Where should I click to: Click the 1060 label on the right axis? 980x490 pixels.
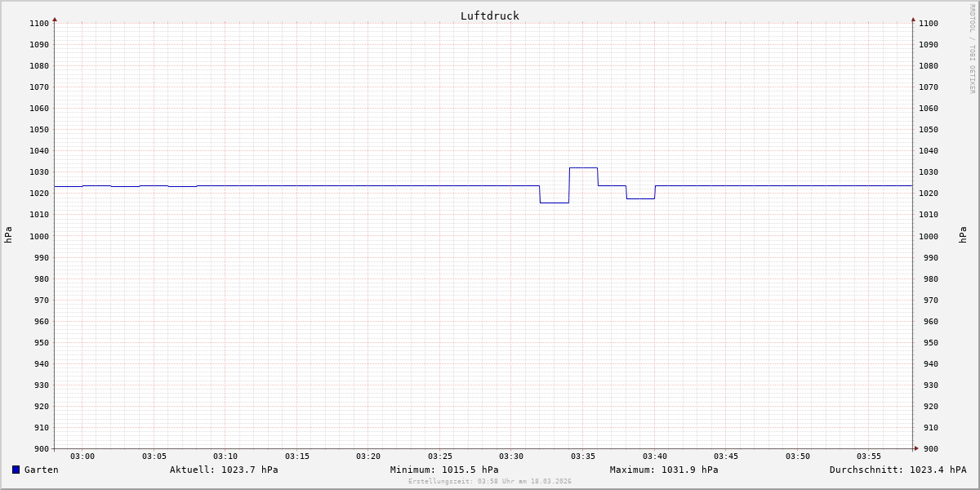929,109
